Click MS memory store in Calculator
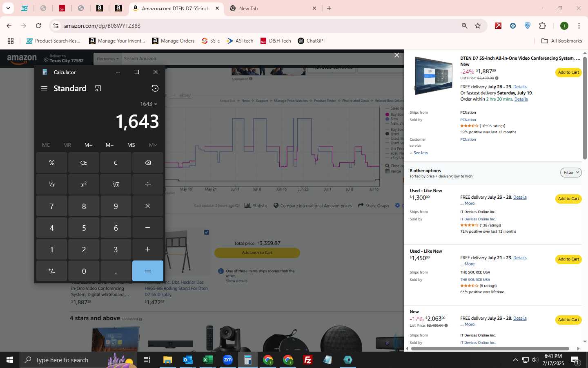Image resolution: width=588 pixels, height=368 pixels. point(131,145)
